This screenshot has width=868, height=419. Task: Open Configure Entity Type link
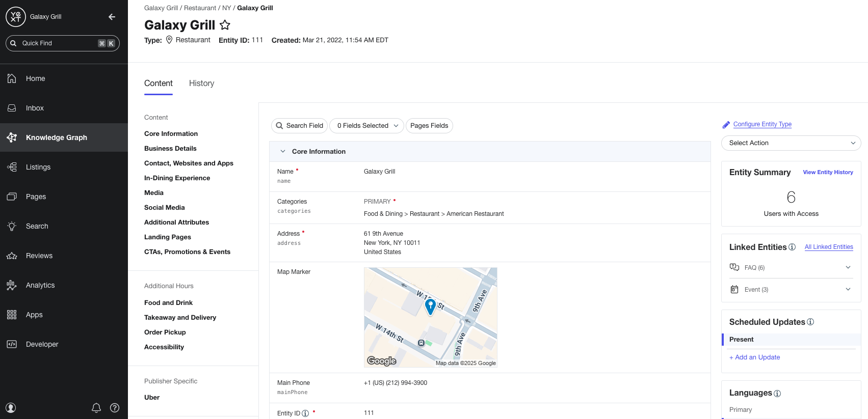pos(762,124)
